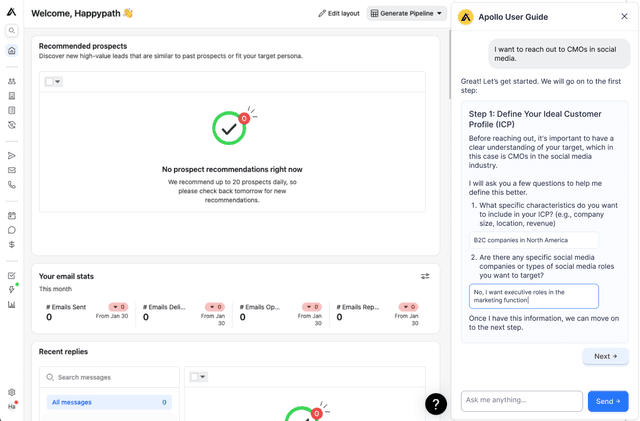Viewport: 640px width, 421px height.
Task: Open the Emails Delivered change badge
Action: [215, 307]
